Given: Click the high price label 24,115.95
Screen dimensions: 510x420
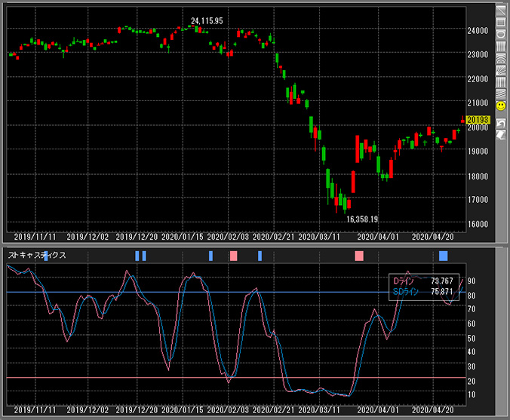Looking at the screenshot, I should click(207, 21).
